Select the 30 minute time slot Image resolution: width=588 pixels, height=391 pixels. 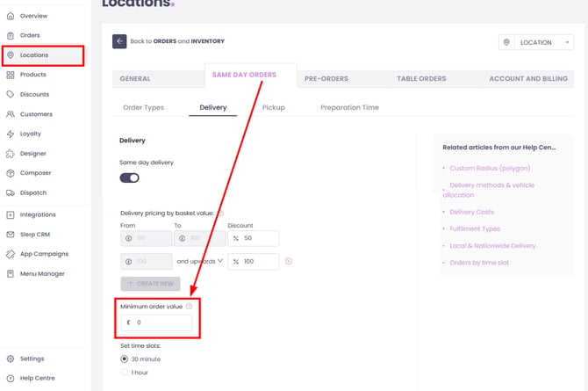[x=124, y=358]
